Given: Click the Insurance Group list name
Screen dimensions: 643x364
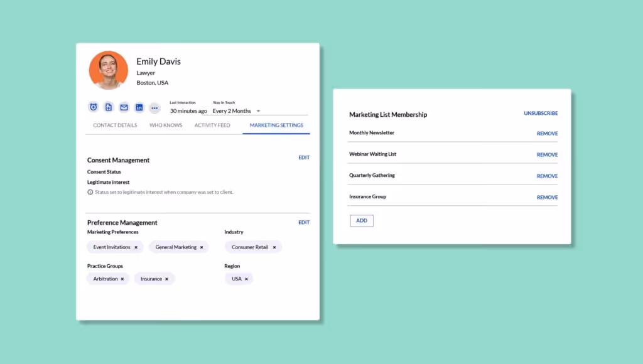Looking at the screenshot, I should [368, 197].
